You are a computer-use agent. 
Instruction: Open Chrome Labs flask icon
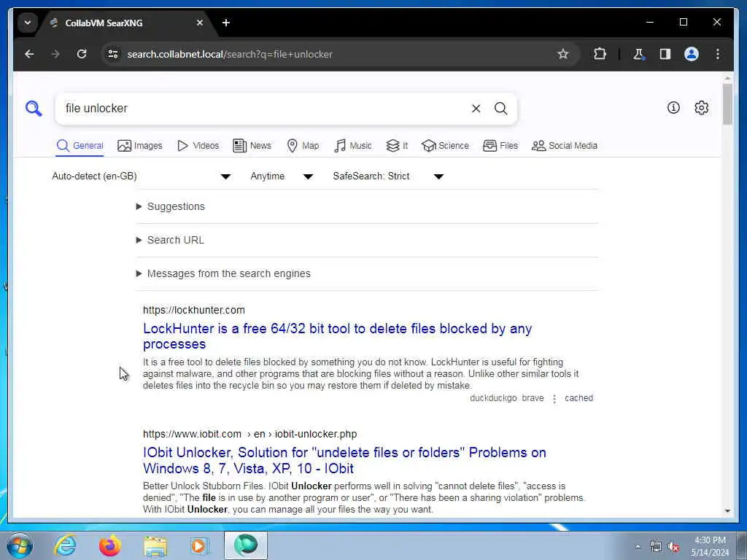pyautogui.click(x=638, y=54)
